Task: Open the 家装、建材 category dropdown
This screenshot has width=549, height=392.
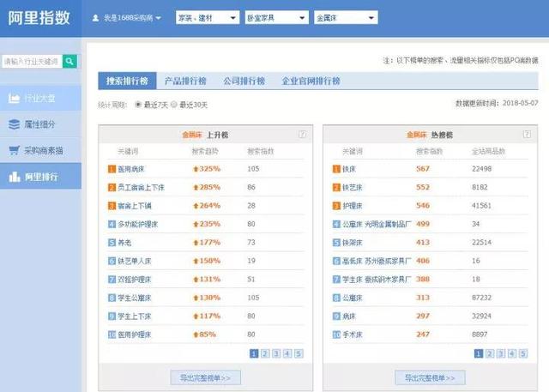Action: 208,17
